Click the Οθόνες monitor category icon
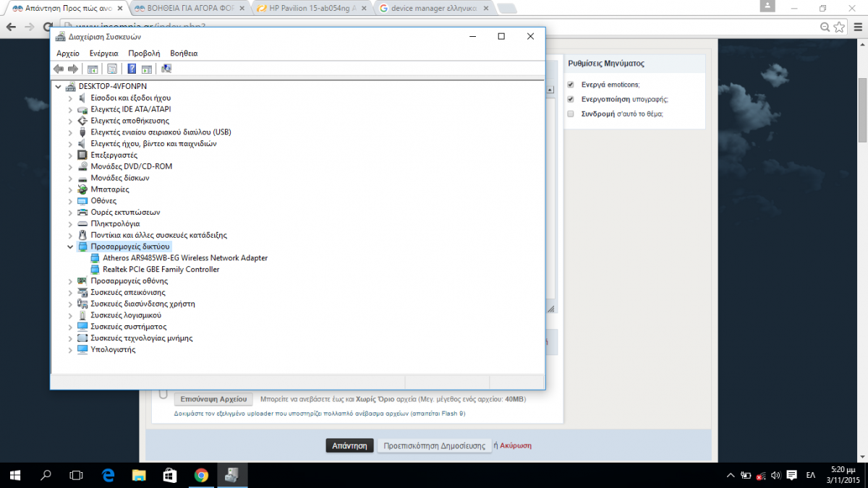 [83, 201]
